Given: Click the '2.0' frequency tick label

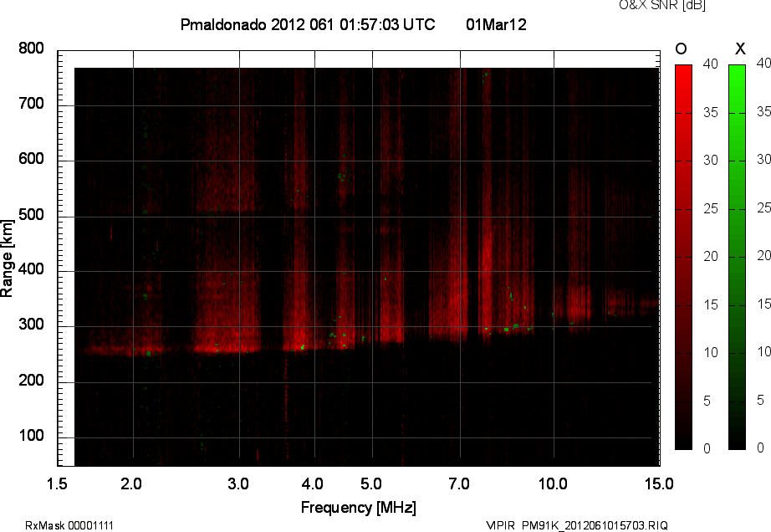Looking at the screenshot, I should 131,483.
